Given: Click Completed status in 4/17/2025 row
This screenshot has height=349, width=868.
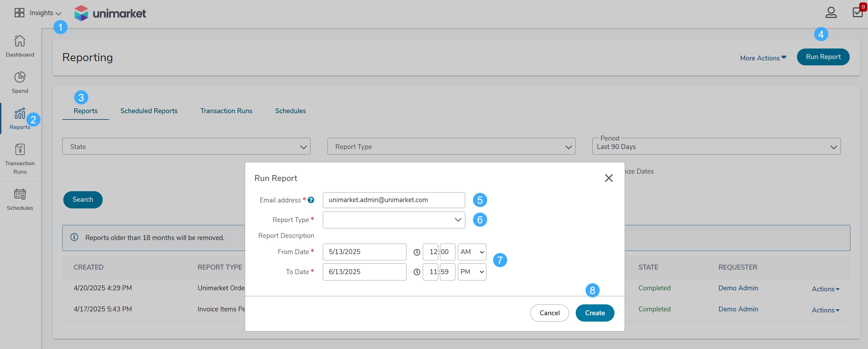Looking at the screenshot, I should tap(655, 309).
